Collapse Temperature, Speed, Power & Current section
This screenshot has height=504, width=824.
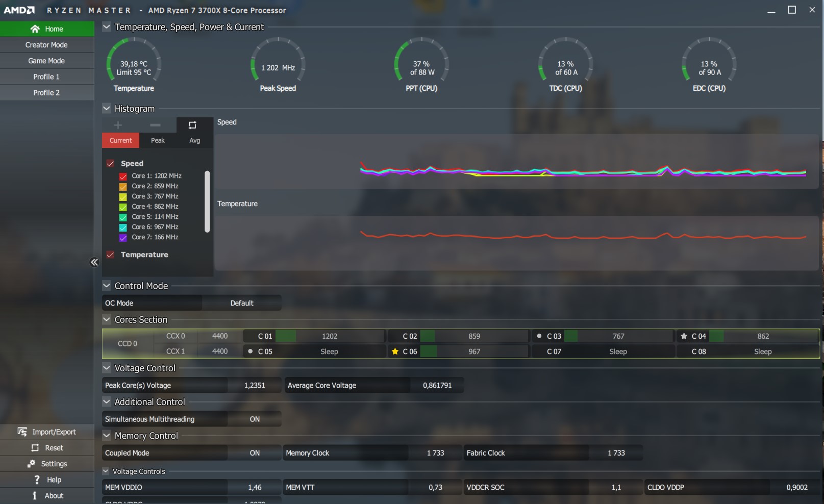107,27
